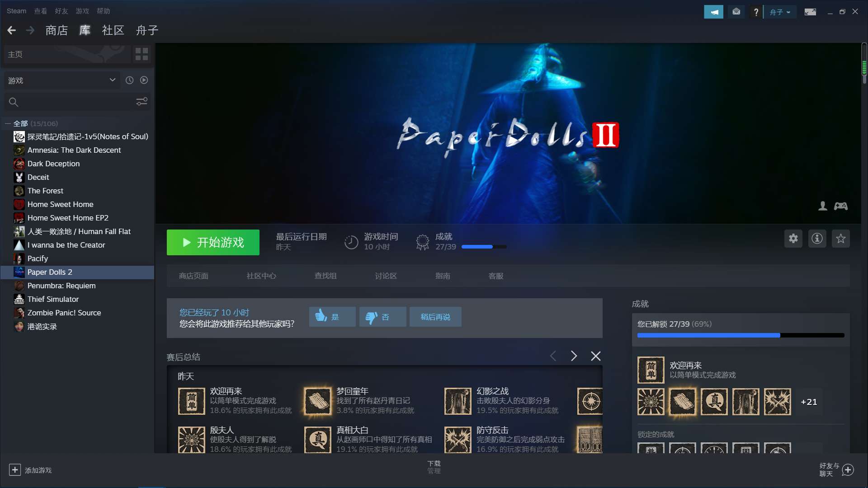868x488 pixels.
Task: Click the 稍后再说 button
Action: point(435,317)
